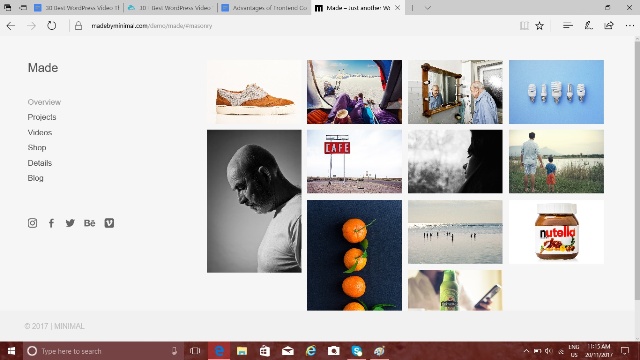This screenshot has width=640, height=360.
Task: Open Blog menu link
Action: (x=35, y=178)
